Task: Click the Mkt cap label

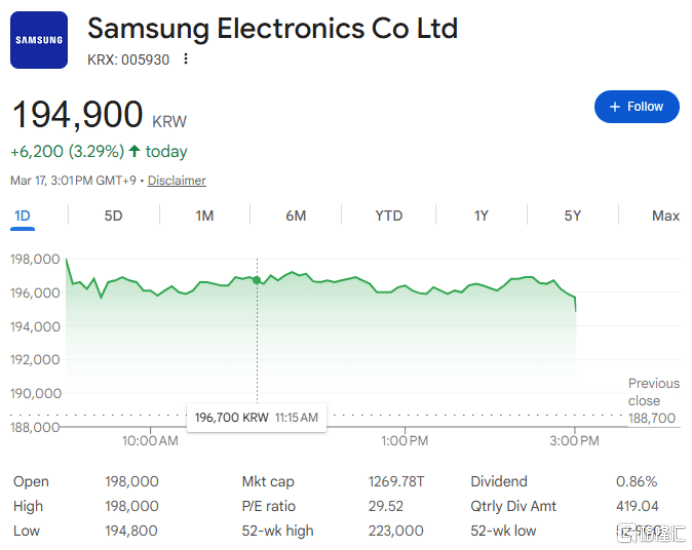Action: 268,482
